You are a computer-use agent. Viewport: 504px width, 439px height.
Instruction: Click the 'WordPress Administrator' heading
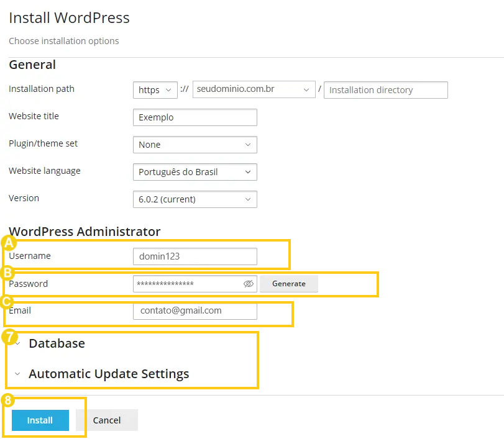[85, 232]
